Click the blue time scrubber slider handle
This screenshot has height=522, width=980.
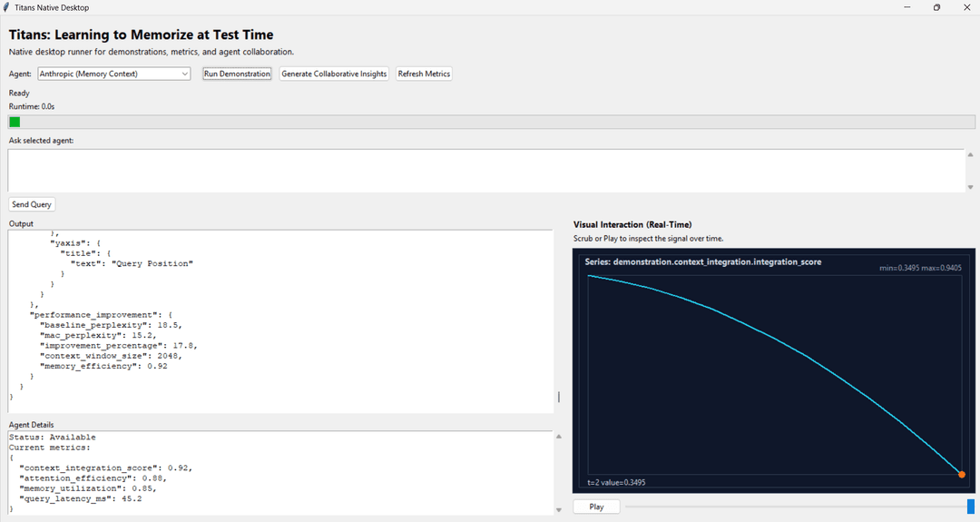(x=971, y=507)
